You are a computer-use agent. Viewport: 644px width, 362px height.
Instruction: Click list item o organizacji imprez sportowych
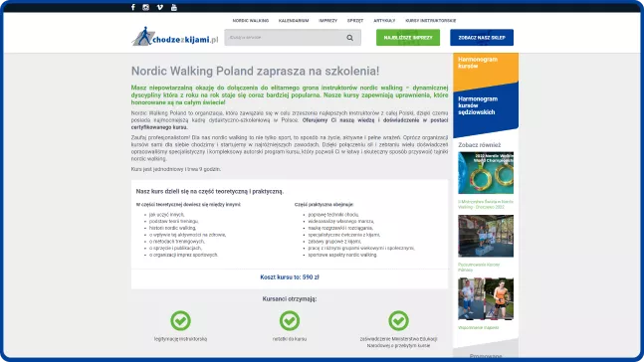(183, 255)
